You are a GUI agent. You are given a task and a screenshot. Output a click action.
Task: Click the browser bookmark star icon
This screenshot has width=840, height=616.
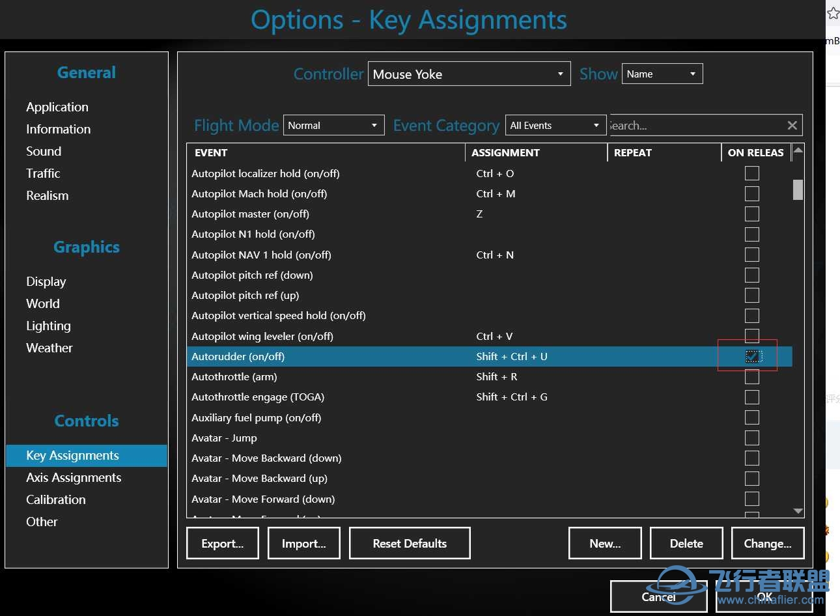833,14
